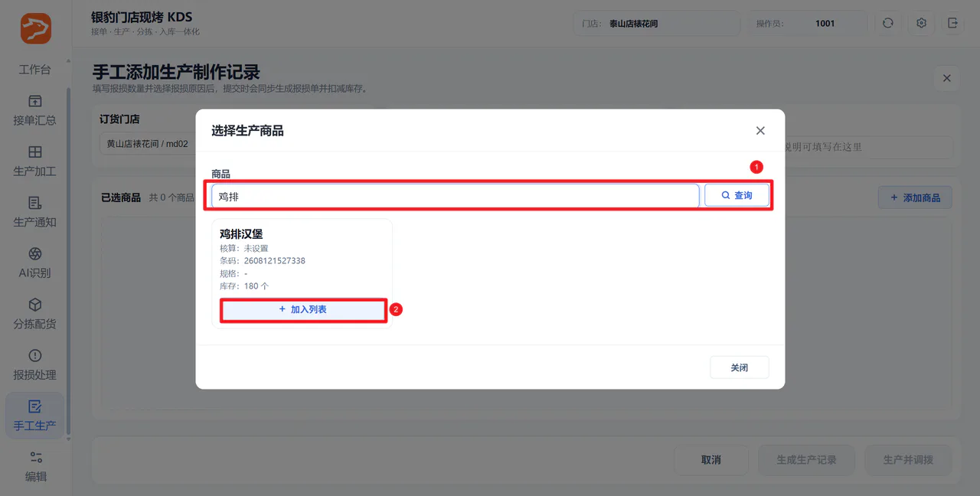Close the 选择生产商品 dialog with X
Screen dimensions: 980x496
pyautogui.click(x=760, y=131)
